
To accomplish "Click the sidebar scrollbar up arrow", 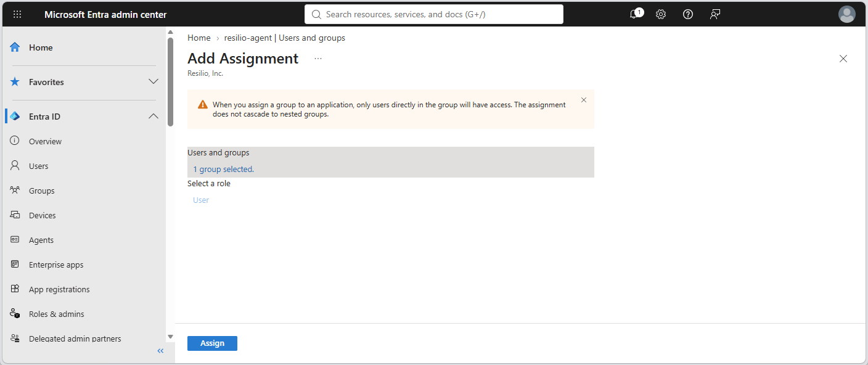I will point(171,33).
